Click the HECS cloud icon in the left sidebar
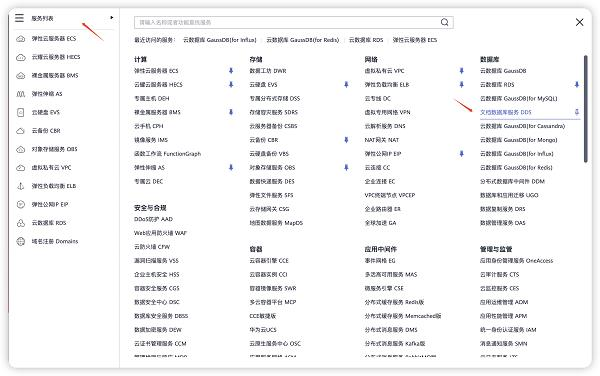 [x=21, y=57]
